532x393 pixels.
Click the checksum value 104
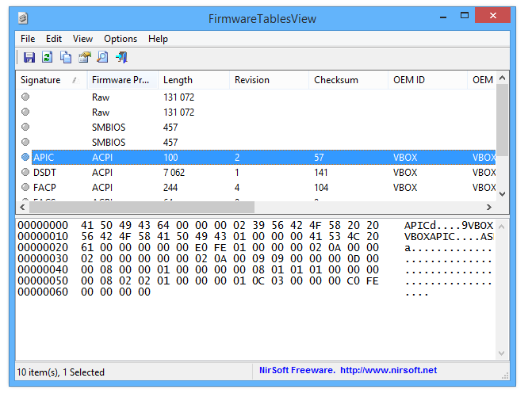pyautogui.click(x=321, y=187)
